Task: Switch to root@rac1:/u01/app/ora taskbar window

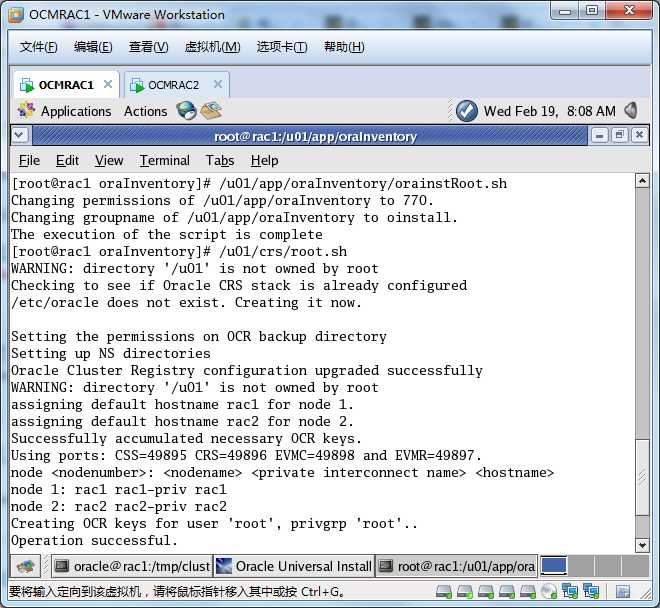Action: [457, 566]
